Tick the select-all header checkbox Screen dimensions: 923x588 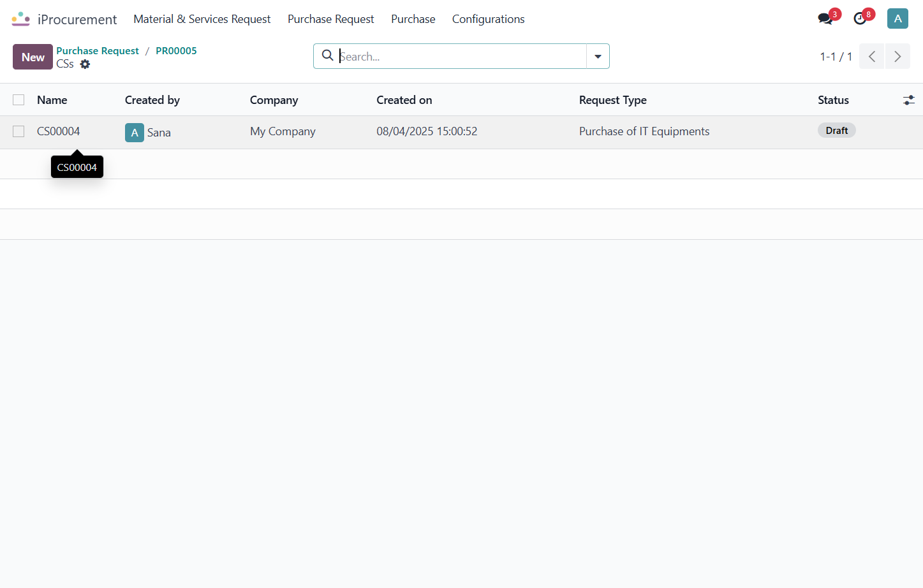coord(18,99)
